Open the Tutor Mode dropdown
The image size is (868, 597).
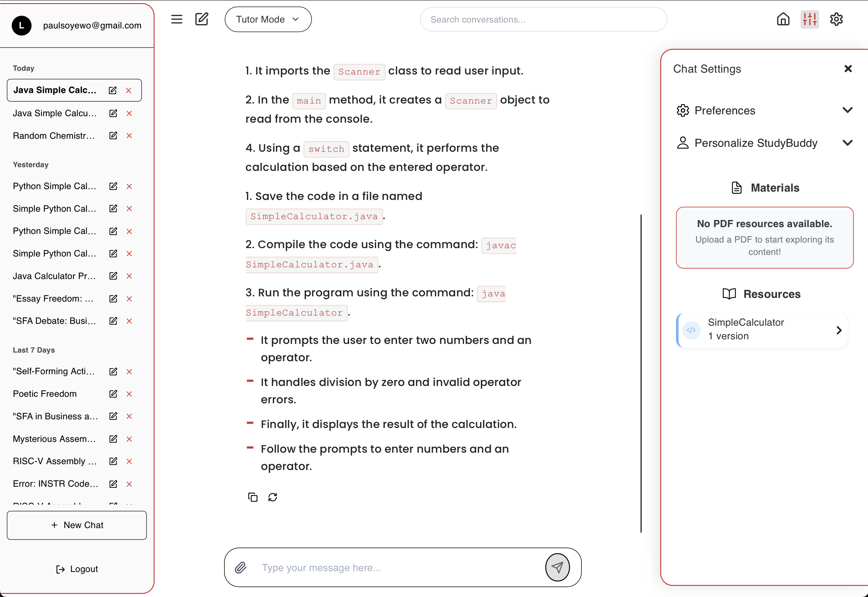tap(268, 19)
